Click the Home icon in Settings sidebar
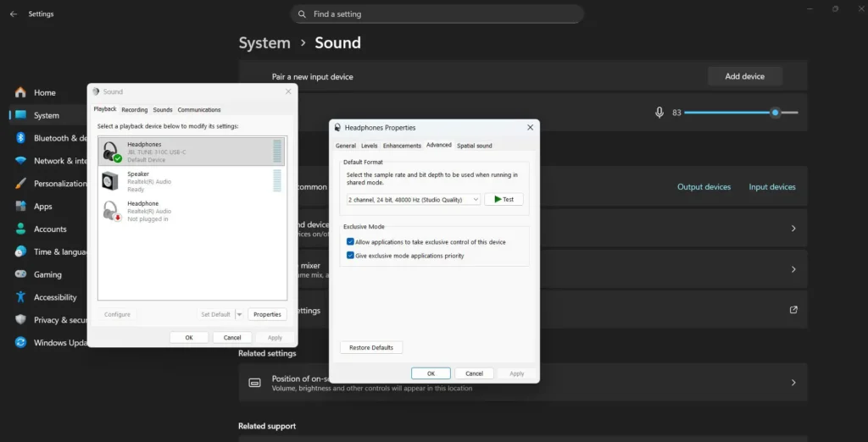Viewport: 868px width, 442px height. [20, 92]
